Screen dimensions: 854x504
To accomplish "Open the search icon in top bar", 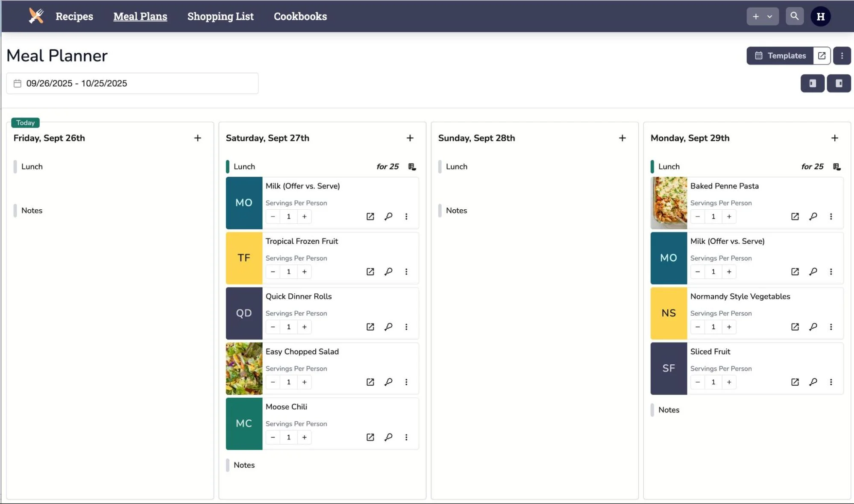I will (794, 16).
